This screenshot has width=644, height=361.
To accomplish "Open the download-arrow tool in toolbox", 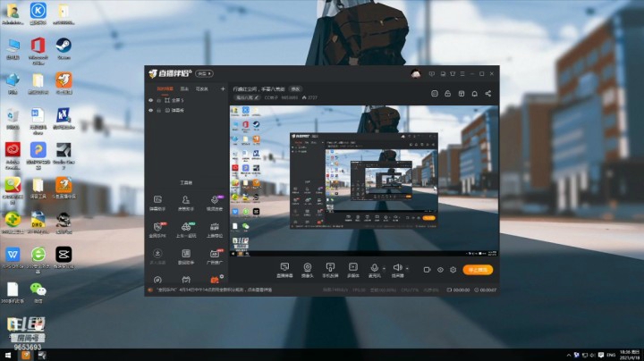I will pos(157,256).
